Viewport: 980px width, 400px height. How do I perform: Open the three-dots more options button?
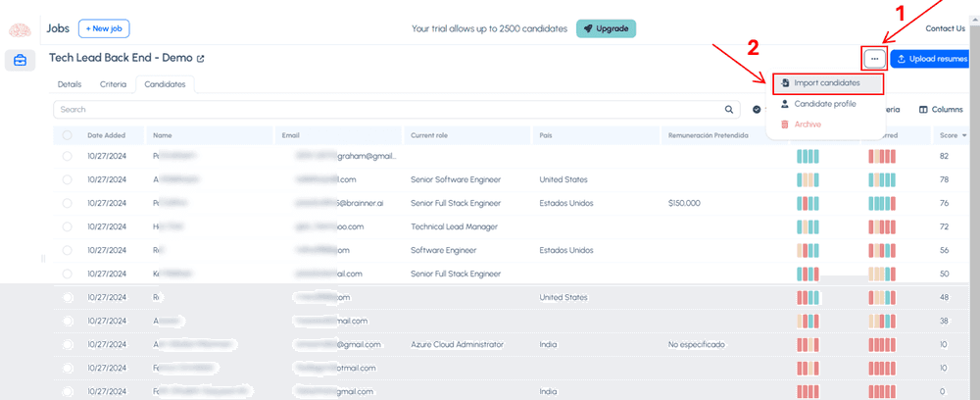(874, 60)
